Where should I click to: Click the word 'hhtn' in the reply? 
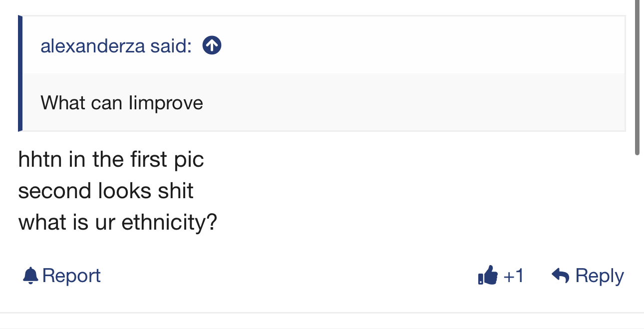click(x=39, y=160)
